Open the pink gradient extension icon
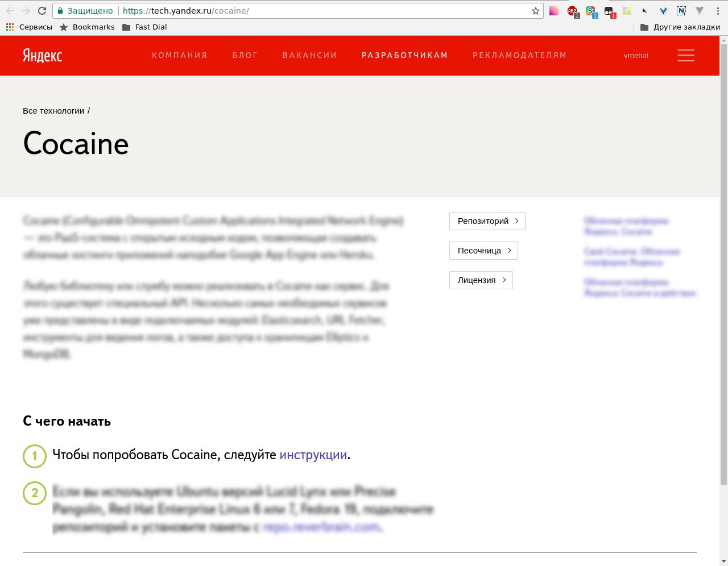 554,11
